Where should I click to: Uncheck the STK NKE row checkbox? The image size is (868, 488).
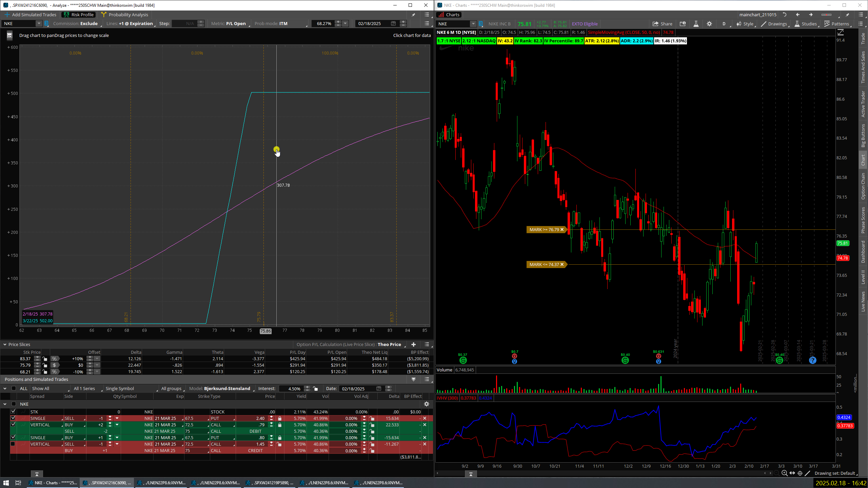coord(13,412)
